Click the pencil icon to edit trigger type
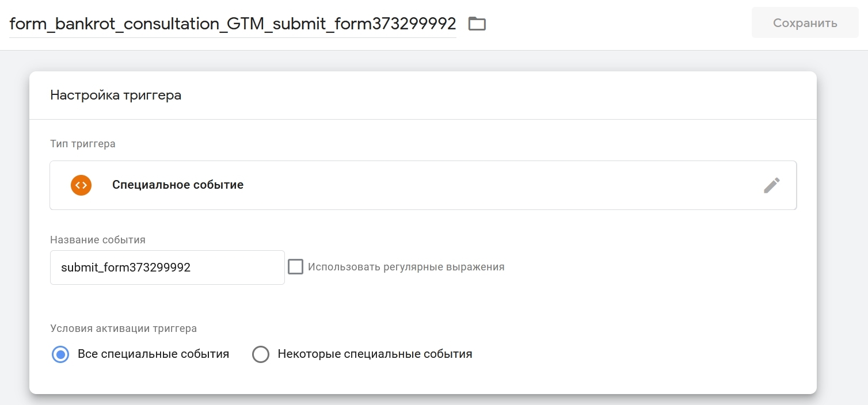The height and width of the screenshot is (405, 868). (771, 185)
